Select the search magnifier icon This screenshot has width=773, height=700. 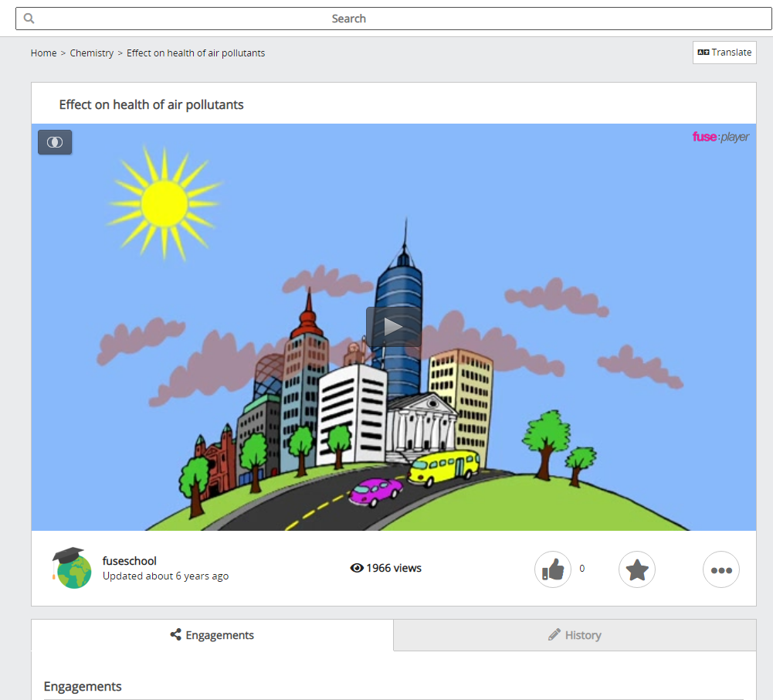(29, 17)
